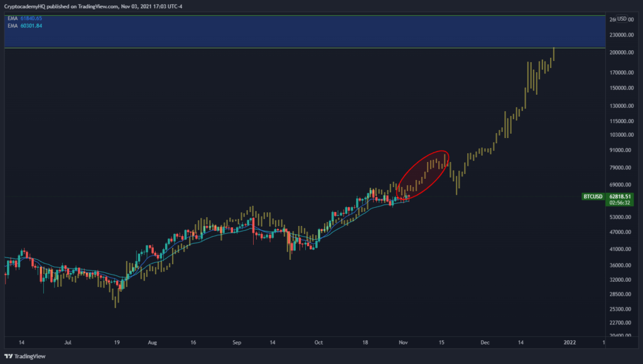The width and height of the screenshot is (643, 364).
Task: Click the 200000.00 price axis label
Action: click(x=622, y=53)
